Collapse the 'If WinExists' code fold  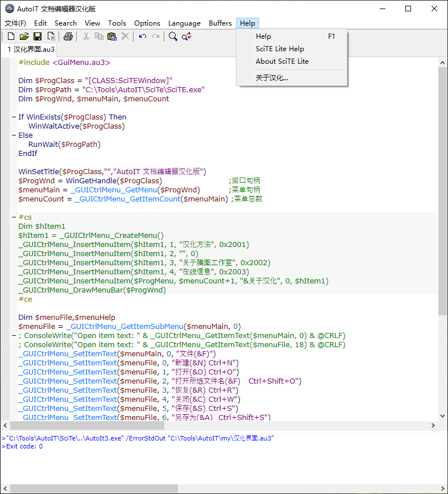point(13,117)
